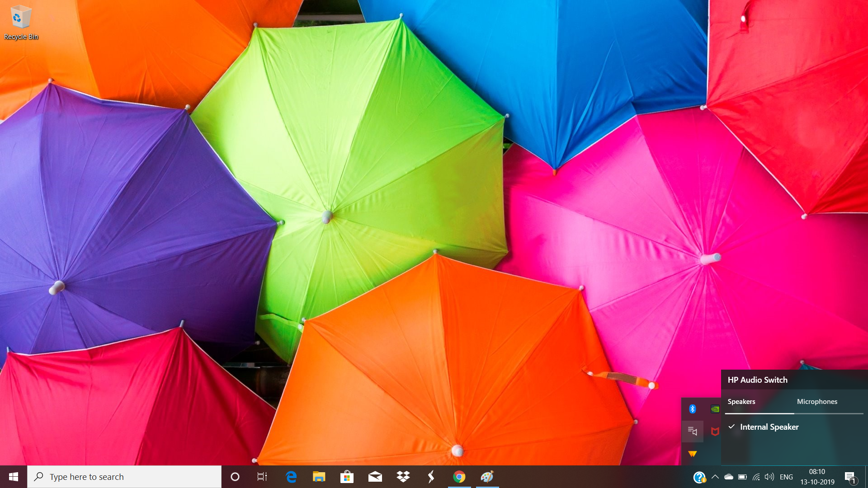Launch the lightning bolt app on taskbar

point(431,477)
